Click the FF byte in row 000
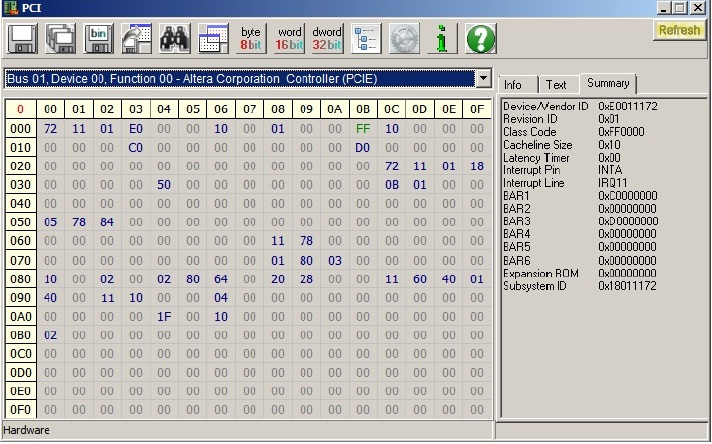 (x=363, y=129)
